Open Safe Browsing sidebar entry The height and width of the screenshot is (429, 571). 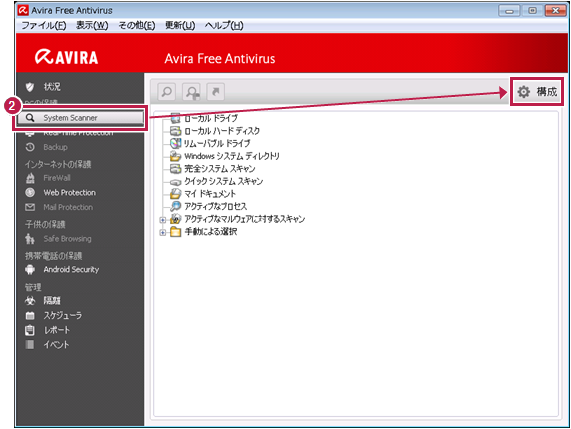coord(67,239)
